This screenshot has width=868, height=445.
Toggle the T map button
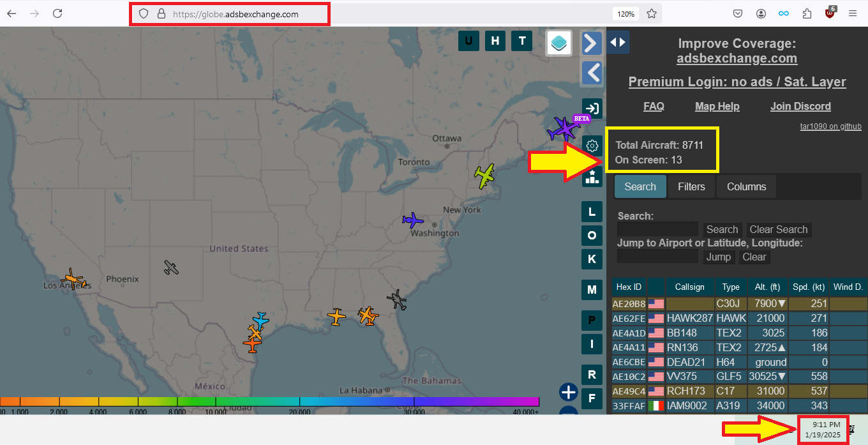pos(522,41)
